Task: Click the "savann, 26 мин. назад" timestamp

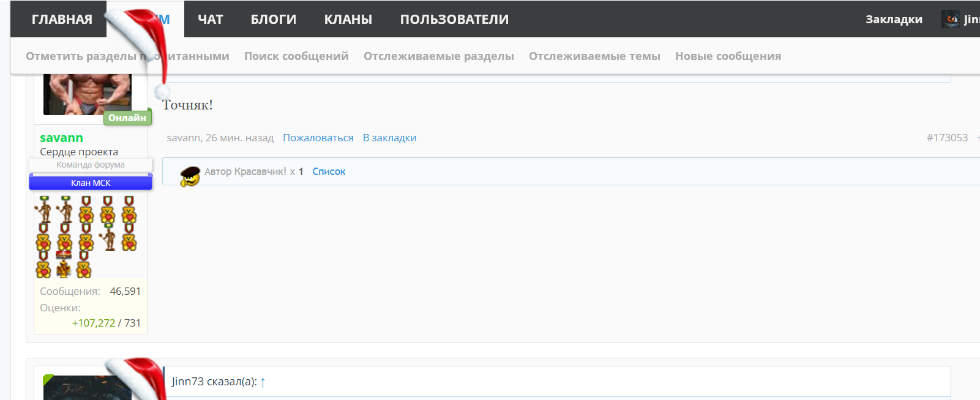Action: pos(220,138)
